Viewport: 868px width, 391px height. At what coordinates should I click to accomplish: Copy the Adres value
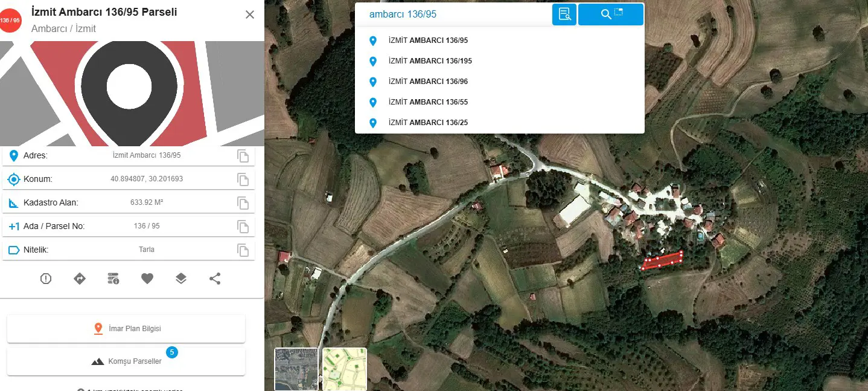click(243, 156)
